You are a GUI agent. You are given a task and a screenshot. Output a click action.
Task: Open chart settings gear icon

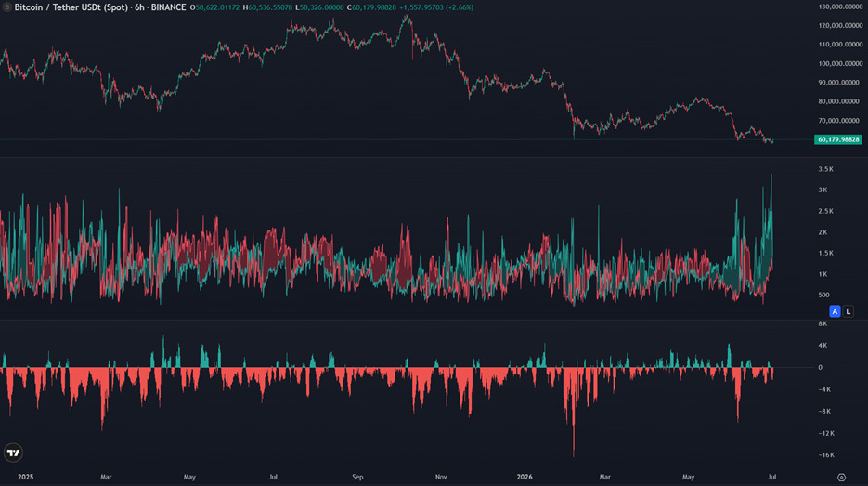tap(841, 477)
